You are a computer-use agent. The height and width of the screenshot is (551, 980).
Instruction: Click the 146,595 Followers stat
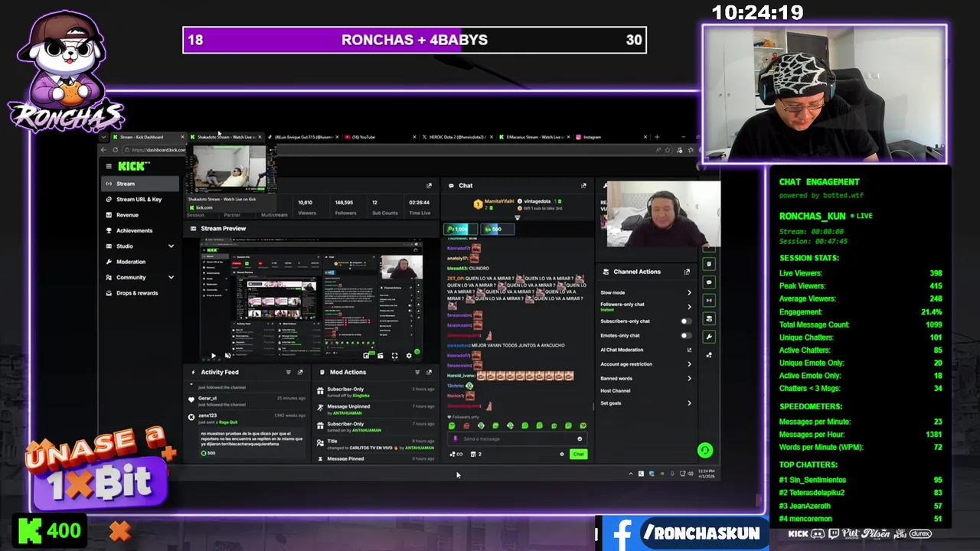click(345, 207)
